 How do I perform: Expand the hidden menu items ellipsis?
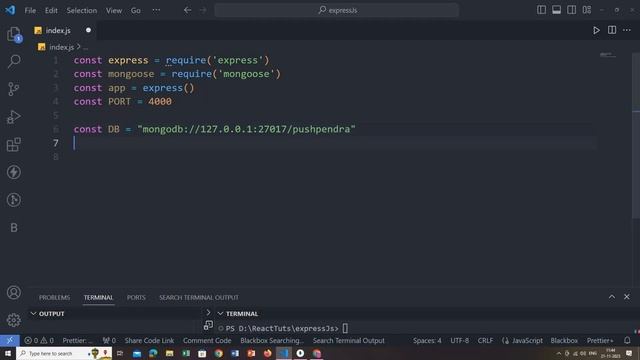click(156, 11)
